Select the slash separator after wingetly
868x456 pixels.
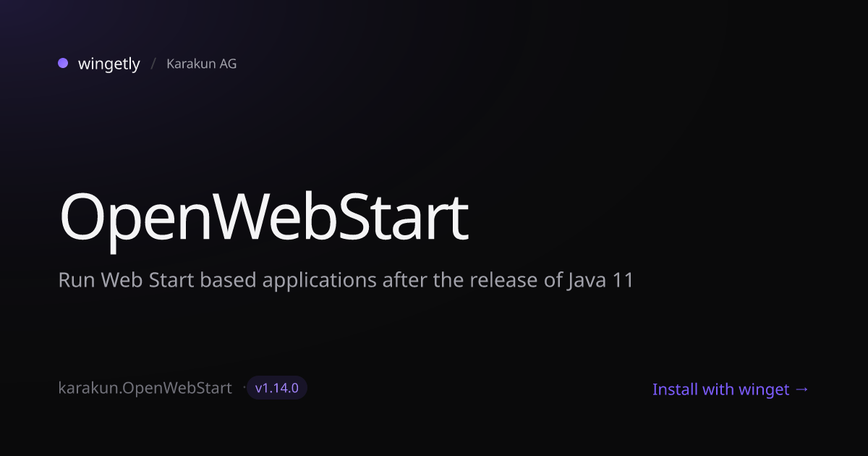[x=153, y=64]
